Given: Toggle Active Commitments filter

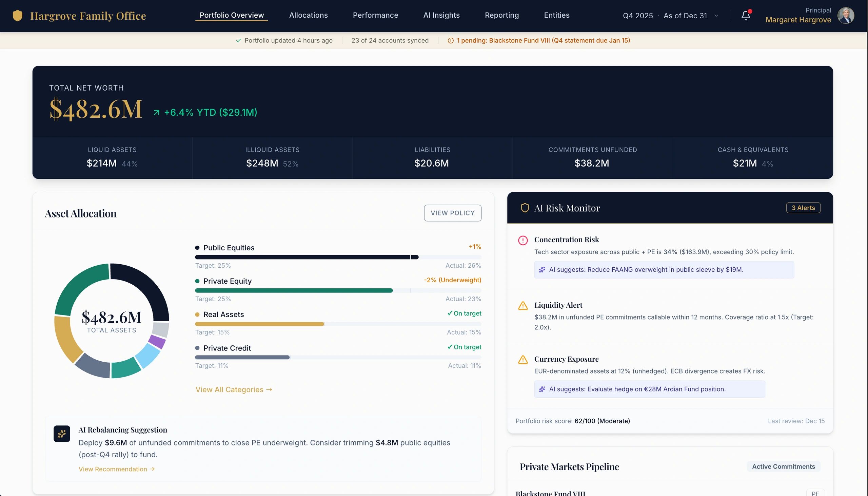Looking at the screenshot, I should 783,466.
